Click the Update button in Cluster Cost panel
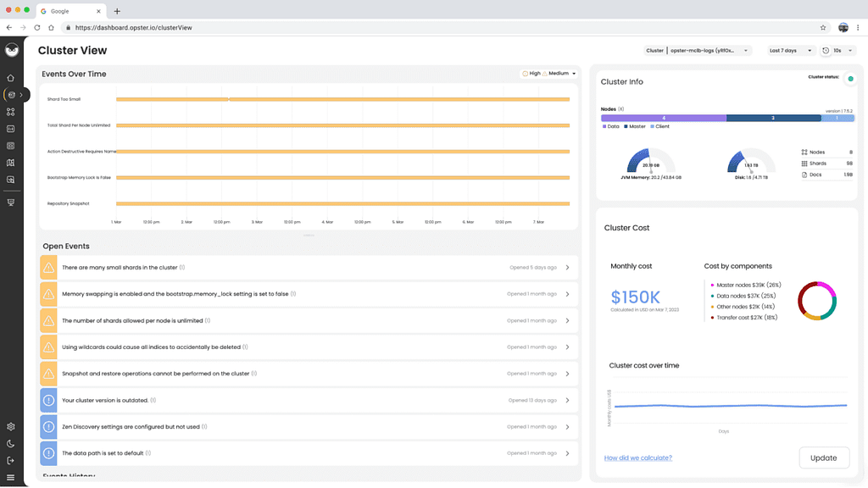The image size is (868, 488). point(823,457)
